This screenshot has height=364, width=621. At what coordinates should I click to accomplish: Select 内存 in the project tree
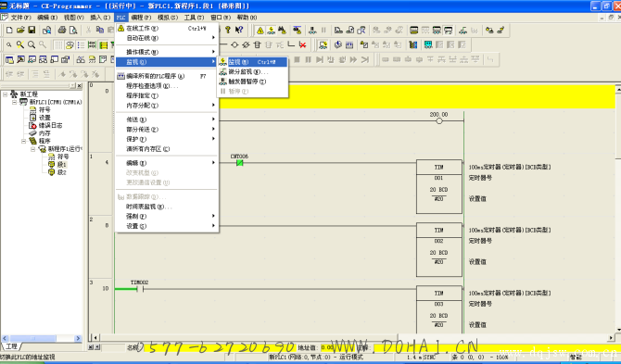44,133
